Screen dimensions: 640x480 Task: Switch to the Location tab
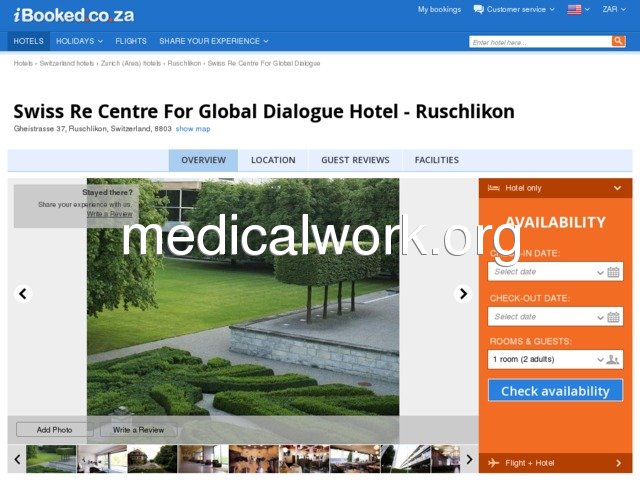[x=273, y=160]
